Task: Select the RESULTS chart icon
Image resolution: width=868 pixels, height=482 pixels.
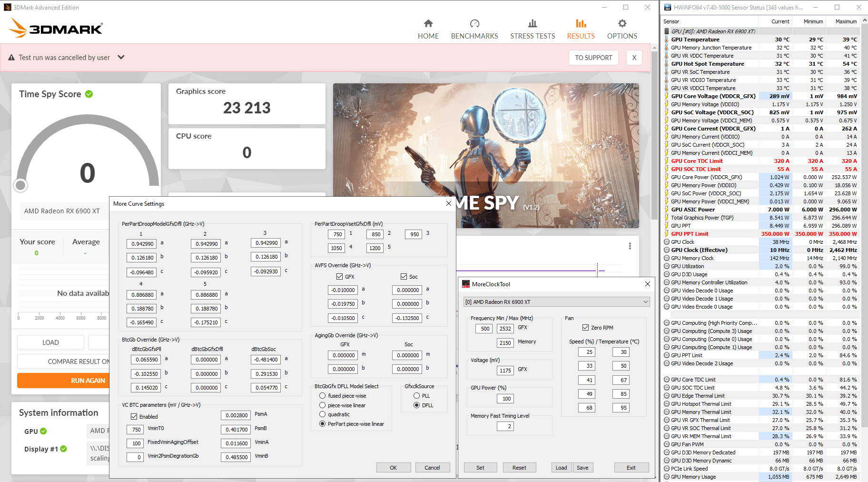Action: [x=581, y=23]
